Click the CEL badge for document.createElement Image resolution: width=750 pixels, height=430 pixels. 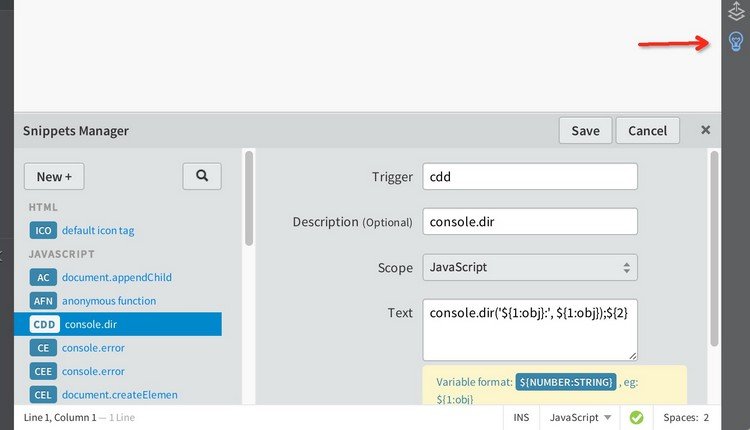[43, 394]
